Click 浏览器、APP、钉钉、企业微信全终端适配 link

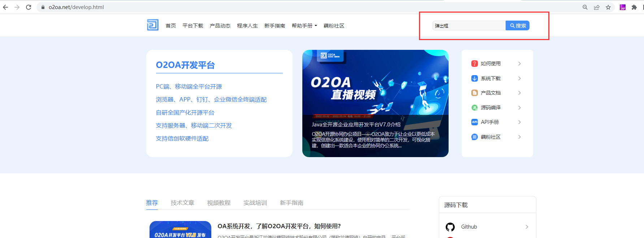211,100
